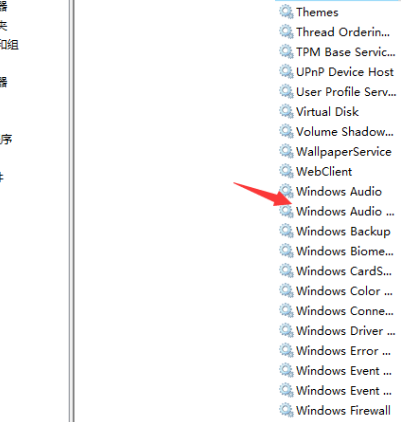Select the TPM Base Services entry
The width and height of the screenshot is (401, 422).
pos(346,52)
